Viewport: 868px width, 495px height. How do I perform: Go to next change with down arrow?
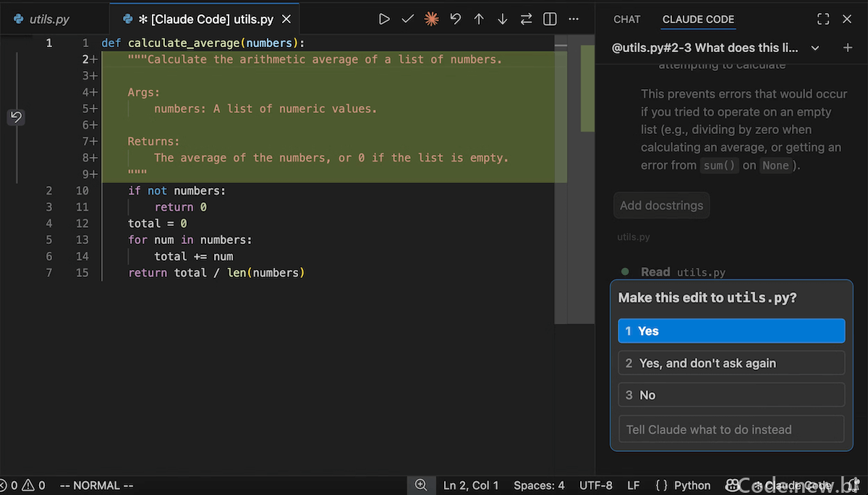tap(503, 20)
